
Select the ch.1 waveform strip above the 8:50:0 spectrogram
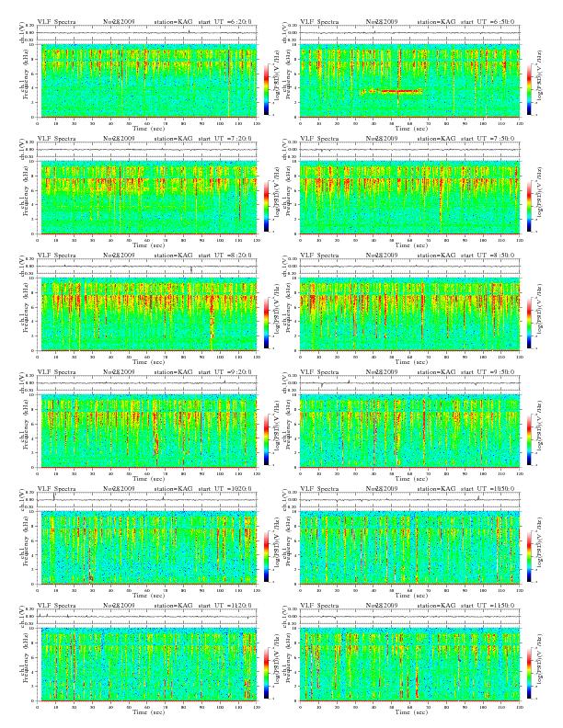pyautogui.click(x=409, y=266)
